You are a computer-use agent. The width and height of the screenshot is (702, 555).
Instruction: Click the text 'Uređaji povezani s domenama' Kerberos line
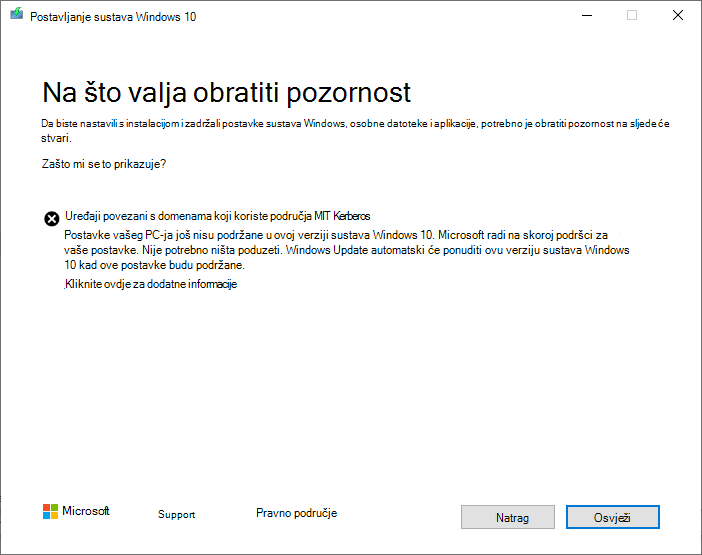point(218,216)
